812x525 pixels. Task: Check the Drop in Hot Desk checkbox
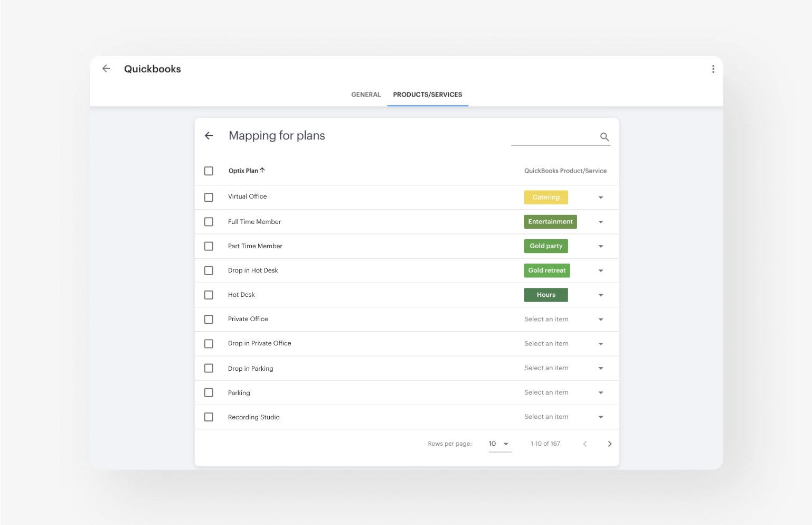209,270
